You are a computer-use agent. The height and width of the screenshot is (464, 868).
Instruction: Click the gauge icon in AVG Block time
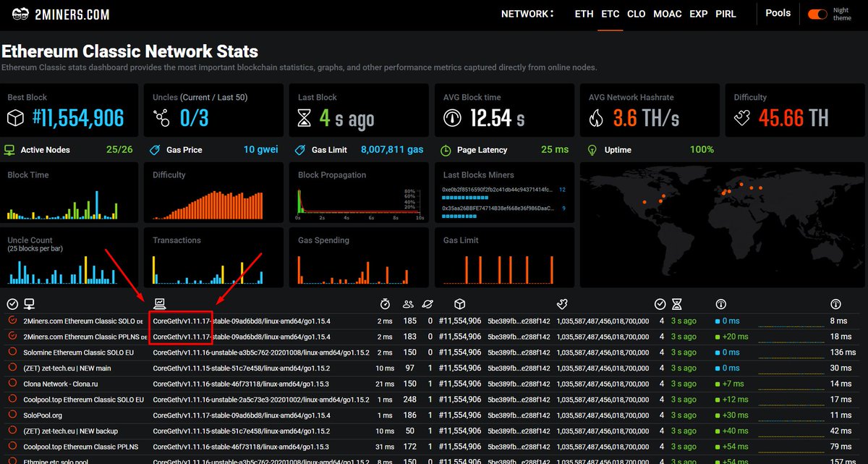click(453, 118)
